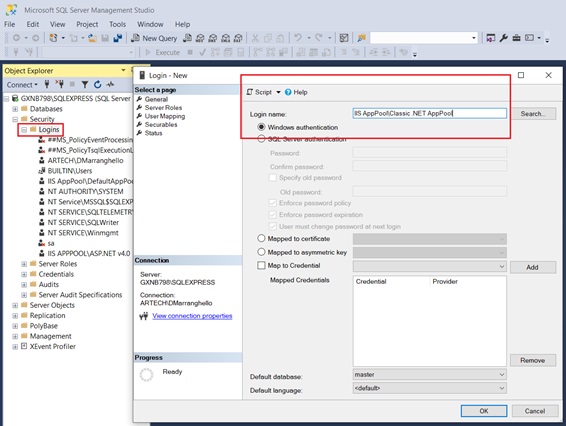Viewport: 566px width, 426px height.
Task: Click OK to create the login
Action: 484,411
